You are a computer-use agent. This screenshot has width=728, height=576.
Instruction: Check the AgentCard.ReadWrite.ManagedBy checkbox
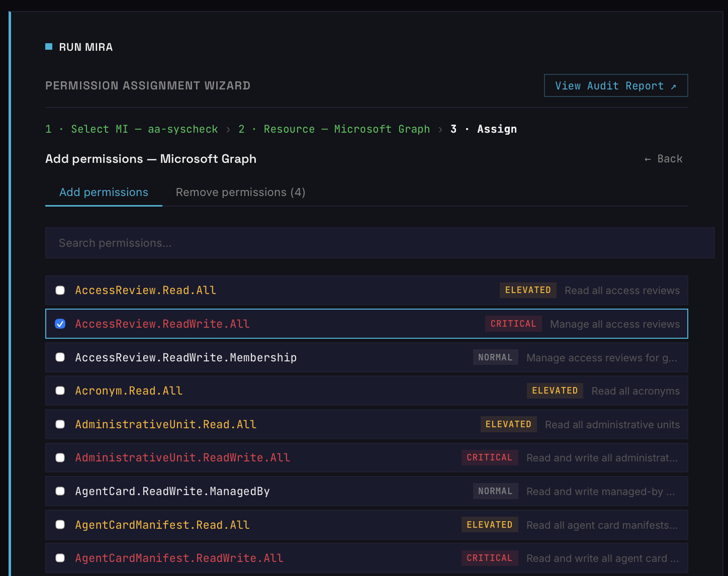pos(60,491)
